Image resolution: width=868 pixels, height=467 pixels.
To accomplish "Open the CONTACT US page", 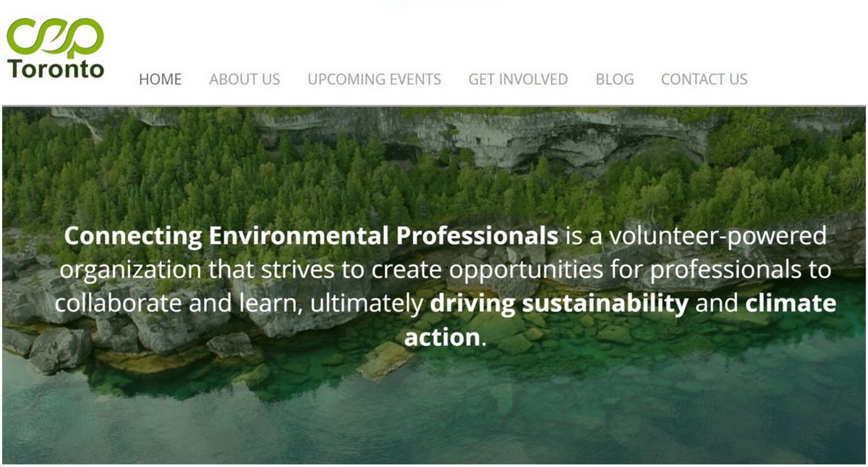I will pos(704,80).
